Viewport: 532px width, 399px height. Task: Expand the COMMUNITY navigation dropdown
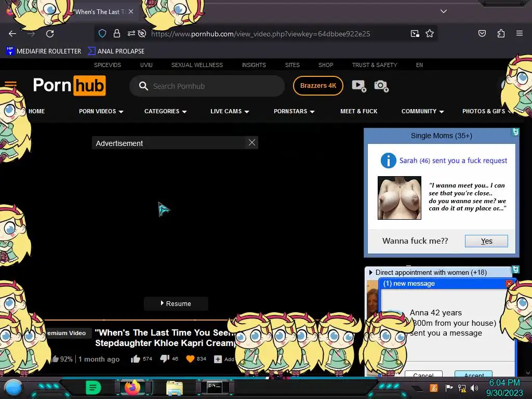coord(423,111)
